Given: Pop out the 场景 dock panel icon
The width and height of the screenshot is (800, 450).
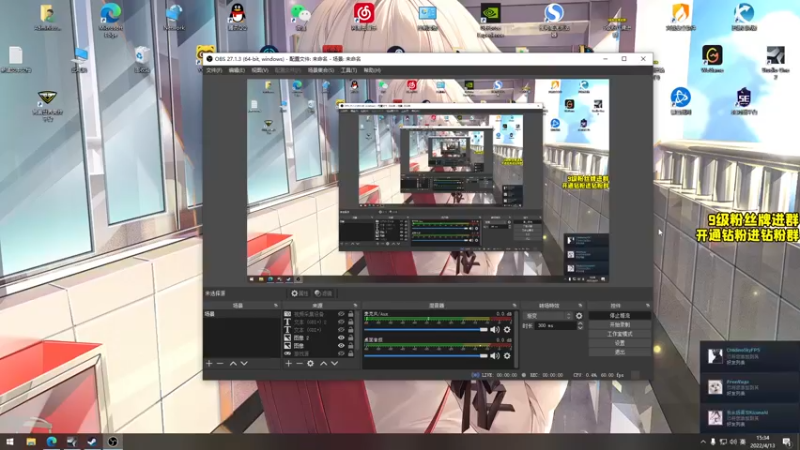Looking at the screenshot, I should 276,306.
